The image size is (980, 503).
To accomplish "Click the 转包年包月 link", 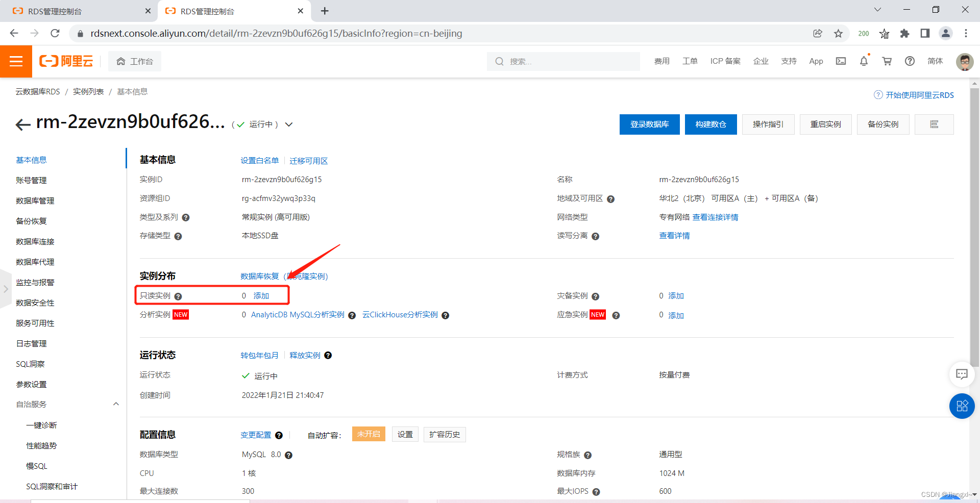I will (259, 355).
